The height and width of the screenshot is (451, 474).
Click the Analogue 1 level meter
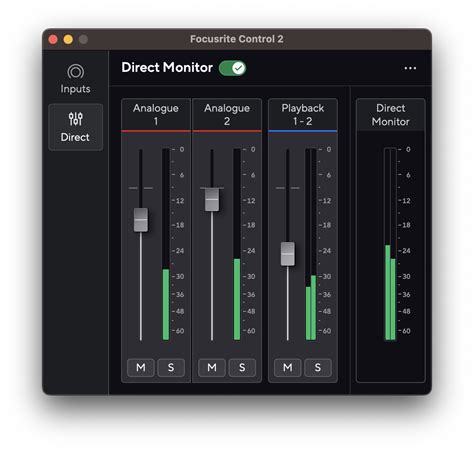pyautogui.click(x=166, y=244)
